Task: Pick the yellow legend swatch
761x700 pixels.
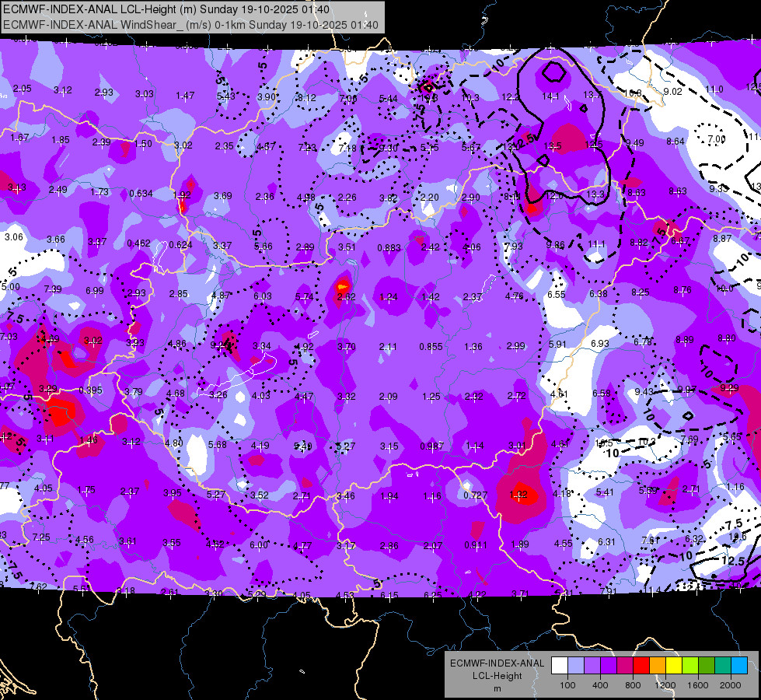Action: click(x=674, y=666)
